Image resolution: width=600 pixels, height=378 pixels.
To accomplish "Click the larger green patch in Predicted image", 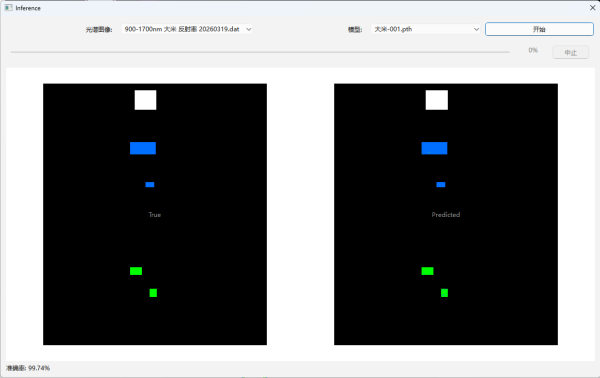I will (427, 271).
